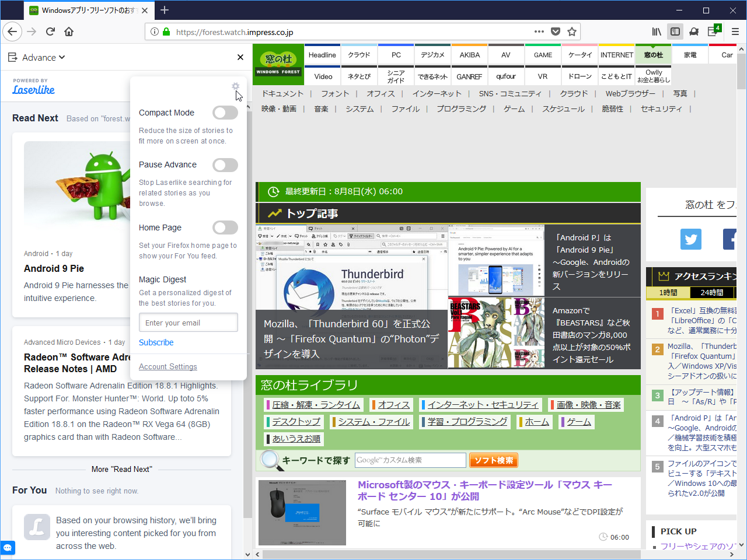Open the Account Settings link
The image size is (747, 560).
pos(168,366)
